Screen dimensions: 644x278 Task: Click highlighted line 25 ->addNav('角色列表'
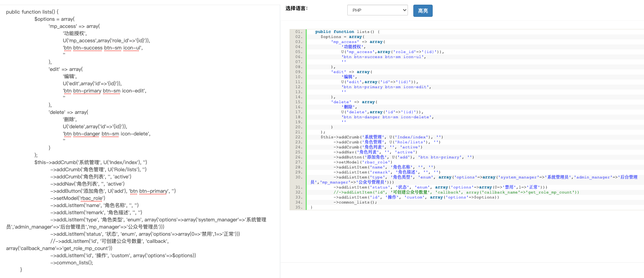[375, 152]
